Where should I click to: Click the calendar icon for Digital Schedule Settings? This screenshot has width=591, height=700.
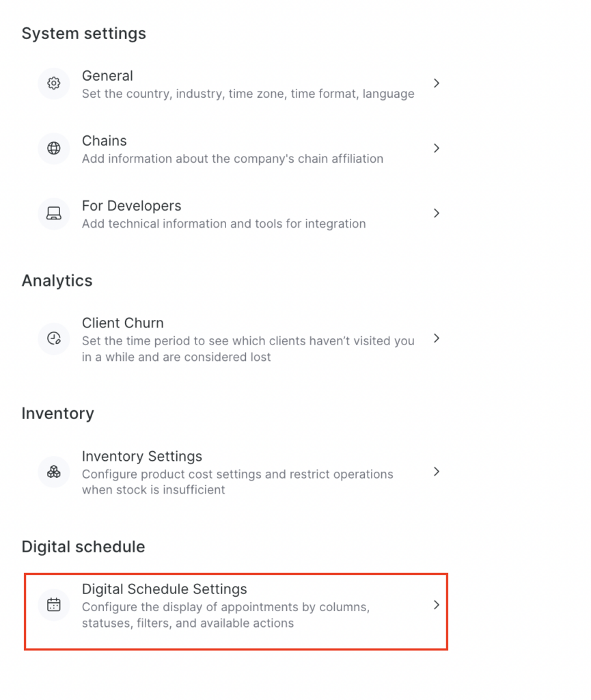tap(54, 605)
